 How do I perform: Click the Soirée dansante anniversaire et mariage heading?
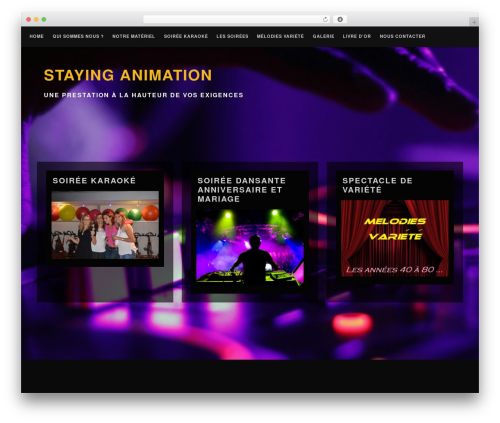pyautogui.click(x=241, y=190)
